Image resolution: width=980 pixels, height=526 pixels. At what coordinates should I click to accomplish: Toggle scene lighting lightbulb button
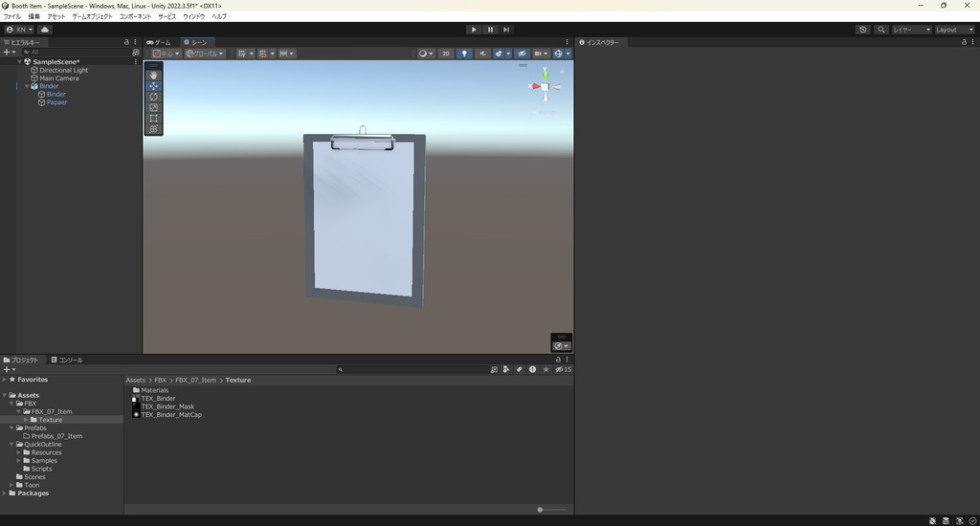464,54
